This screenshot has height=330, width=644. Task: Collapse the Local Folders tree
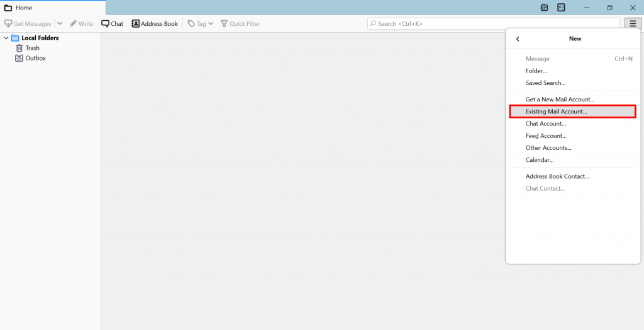tap(6, 38)
